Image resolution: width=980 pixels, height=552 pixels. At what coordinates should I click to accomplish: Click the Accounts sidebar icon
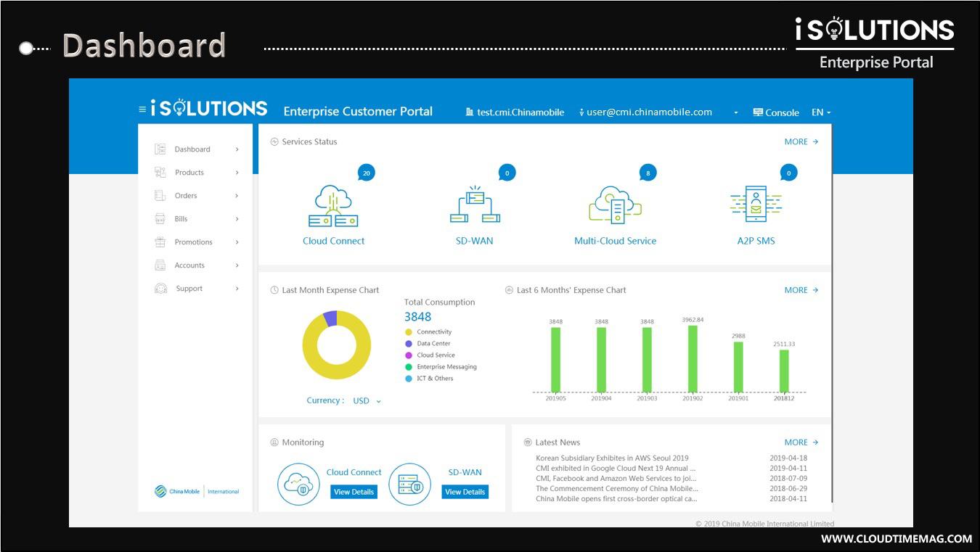tap(160, 265)
